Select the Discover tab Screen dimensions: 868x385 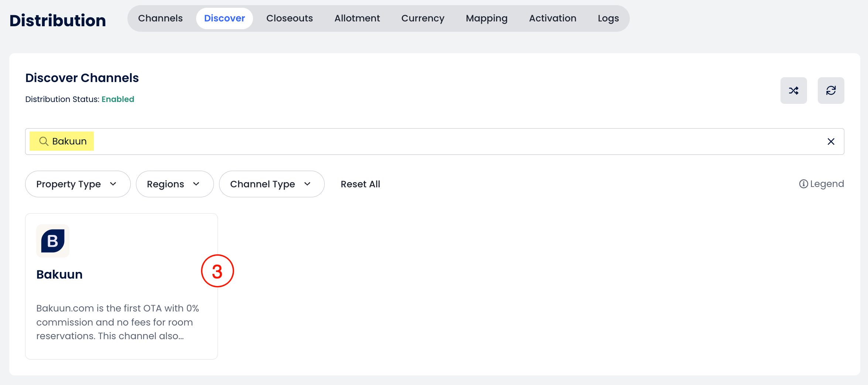click(x=224, y=18)
